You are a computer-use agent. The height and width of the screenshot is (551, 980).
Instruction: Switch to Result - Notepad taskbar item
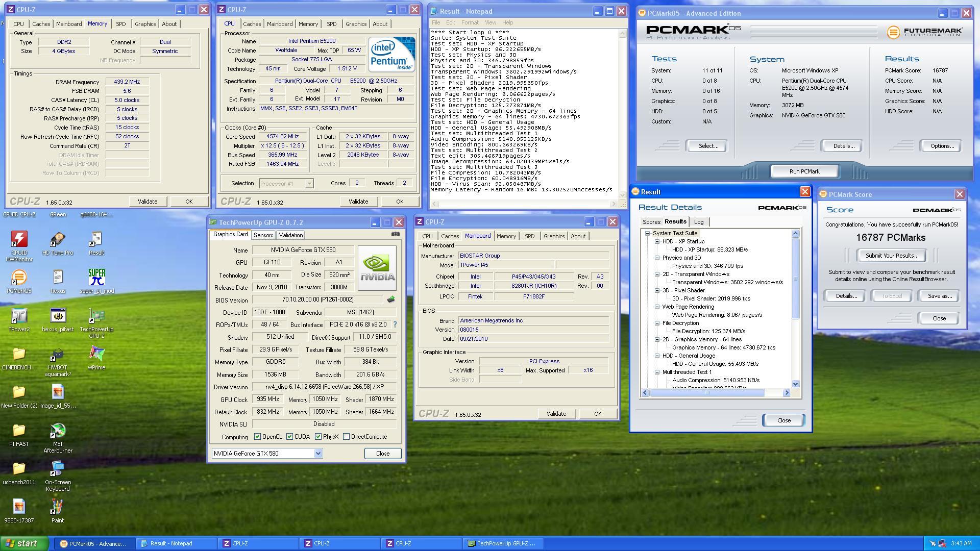[177, 543]
